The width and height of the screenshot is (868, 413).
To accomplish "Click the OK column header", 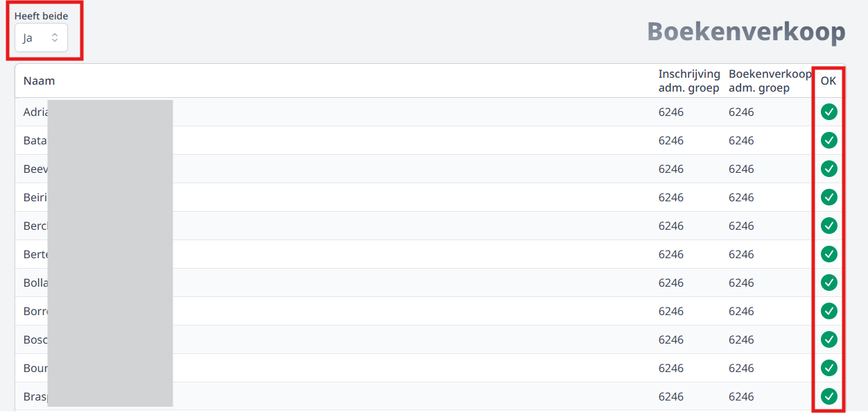I will click(828, 81).
